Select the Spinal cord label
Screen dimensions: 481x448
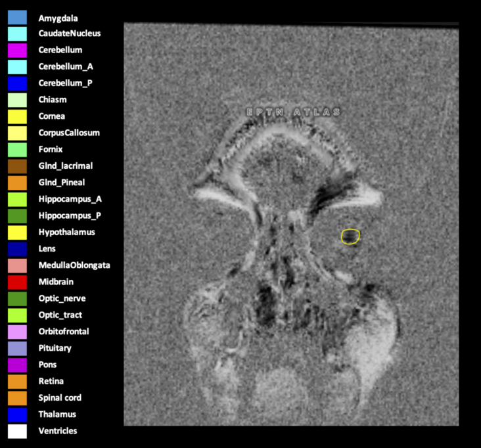click(60, 397)
